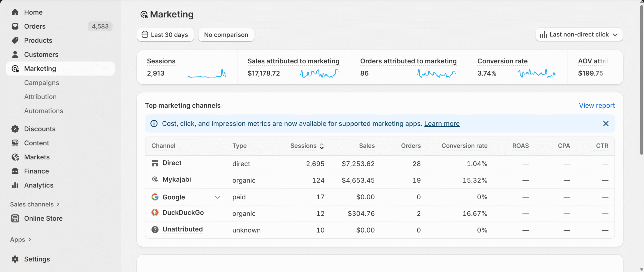Click the Markets globe icon
The width and height of the screenshot is (644, 272).
click(x=15, y=157)
